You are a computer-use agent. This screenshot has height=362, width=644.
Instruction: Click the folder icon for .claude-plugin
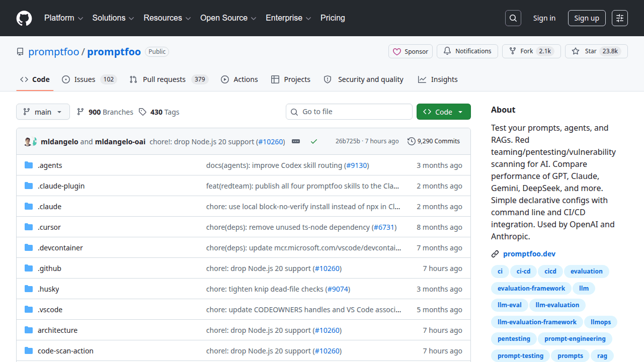[x=29, y=186]
